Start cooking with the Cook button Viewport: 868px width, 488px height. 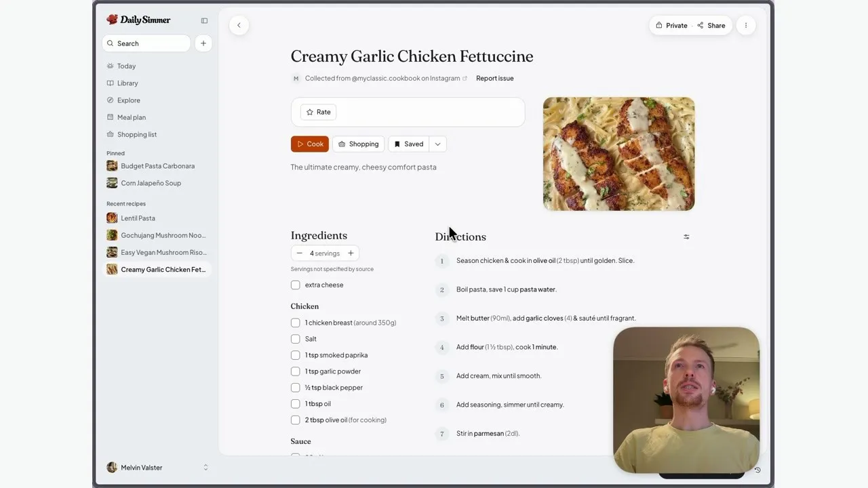coord(310,144)
